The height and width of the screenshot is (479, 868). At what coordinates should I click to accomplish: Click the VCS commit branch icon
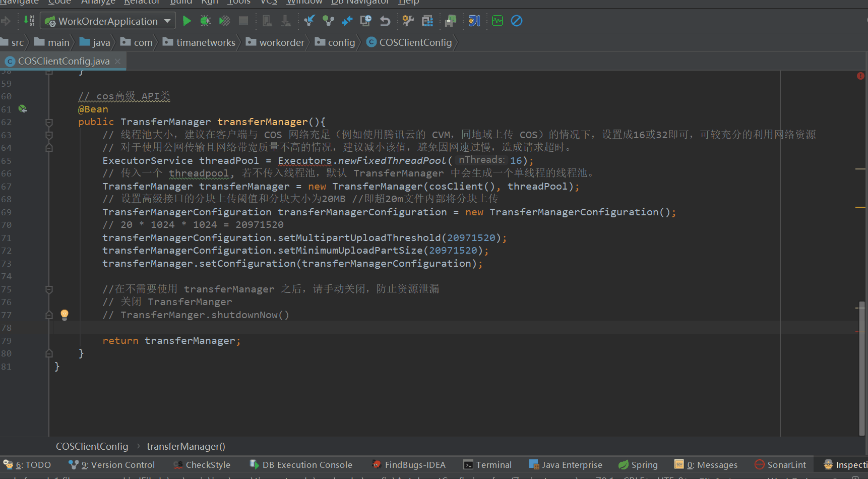329,21
